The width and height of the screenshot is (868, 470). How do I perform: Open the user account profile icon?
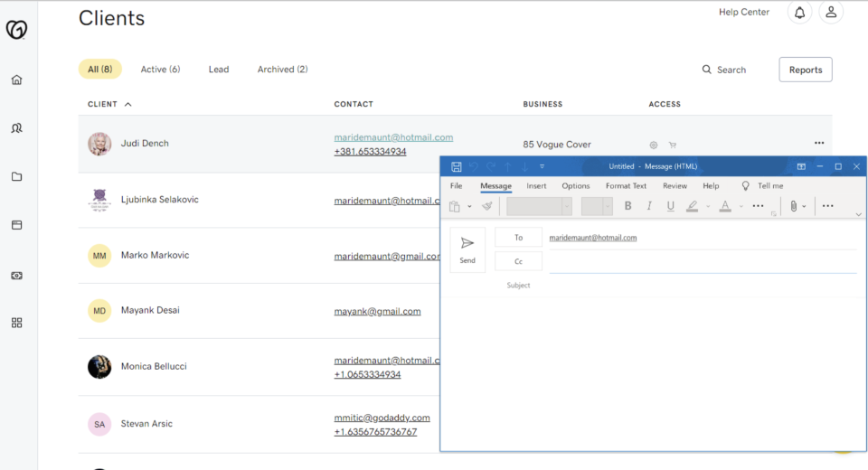830,13
